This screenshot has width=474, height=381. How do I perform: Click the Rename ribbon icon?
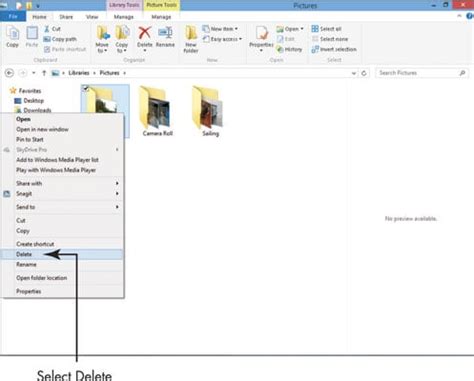[165, 37]
